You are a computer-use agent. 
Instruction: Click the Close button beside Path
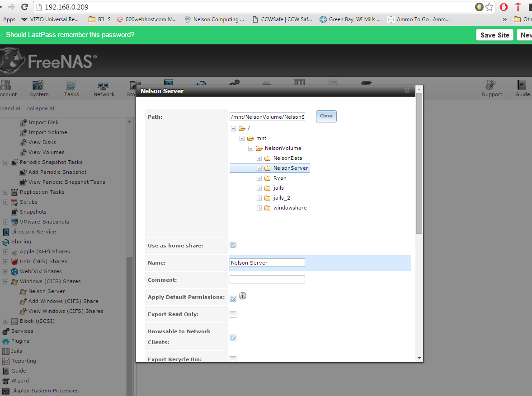[326, 116]
